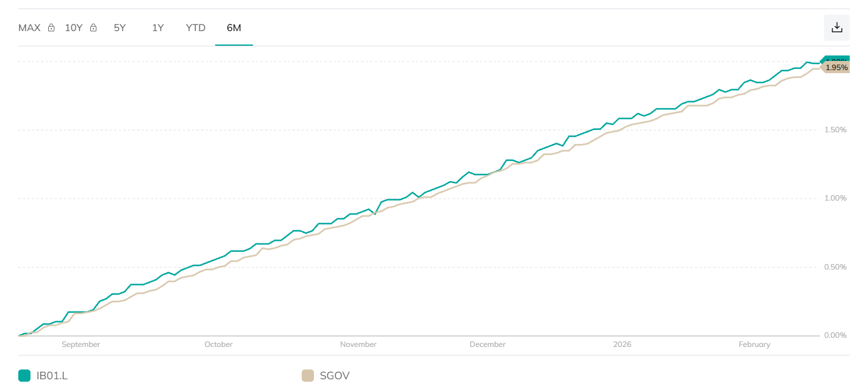The height and width of the screenshot is (389, 868).
Task: Click the September x-axis label
Action: (x=80, y=344)
